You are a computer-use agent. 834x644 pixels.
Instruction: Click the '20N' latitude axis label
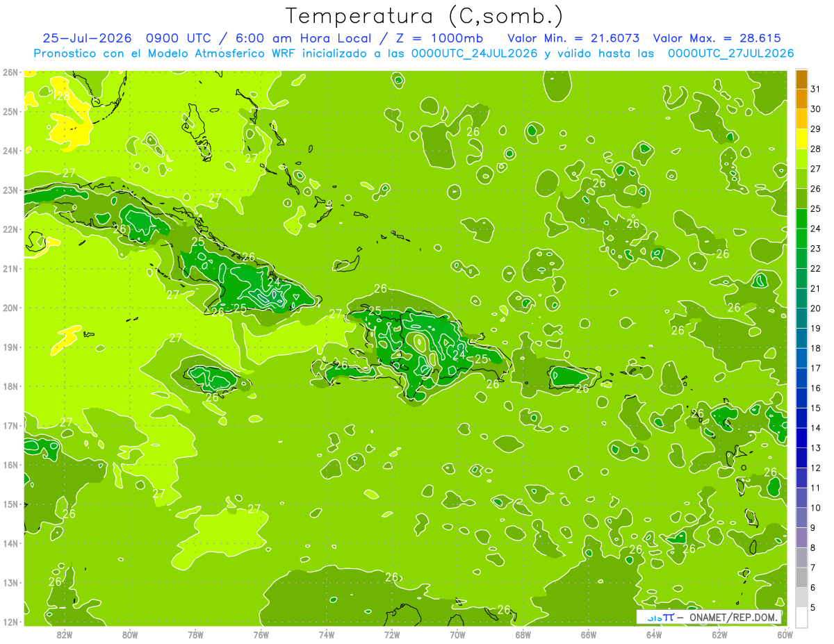pos(10,308)
